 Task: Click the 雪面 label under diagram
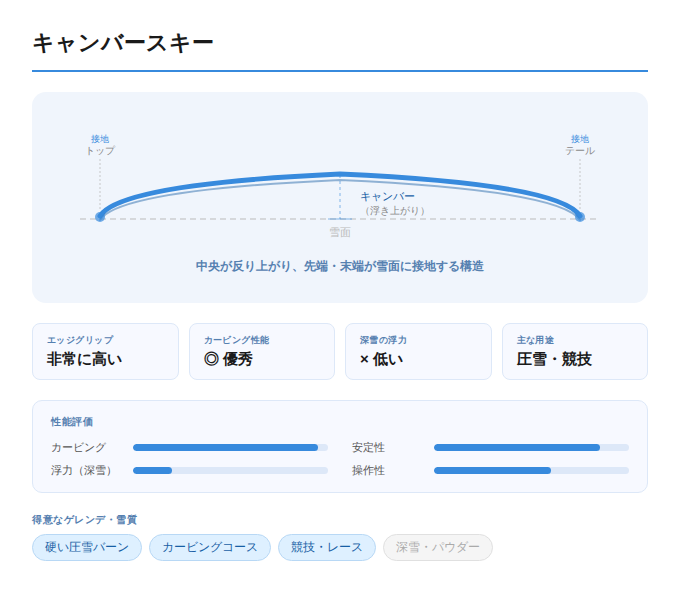[x=340, y=232]
